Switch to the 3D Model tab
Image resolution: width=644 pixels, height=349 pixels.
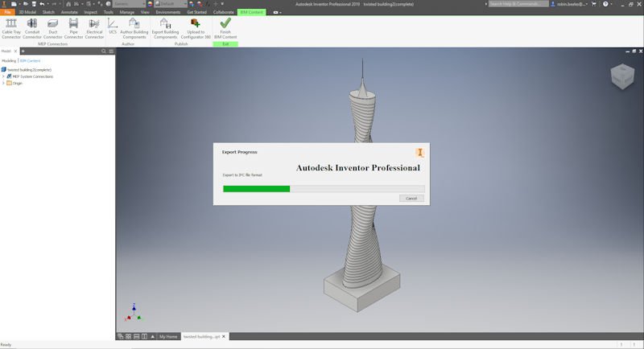27,12
